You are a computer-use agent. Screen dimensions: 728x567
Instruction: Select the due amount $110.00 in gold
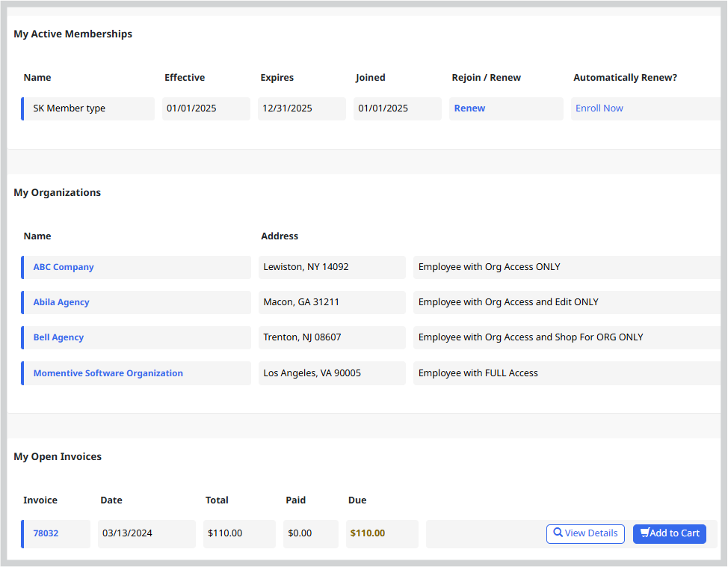tap(368, 533)
